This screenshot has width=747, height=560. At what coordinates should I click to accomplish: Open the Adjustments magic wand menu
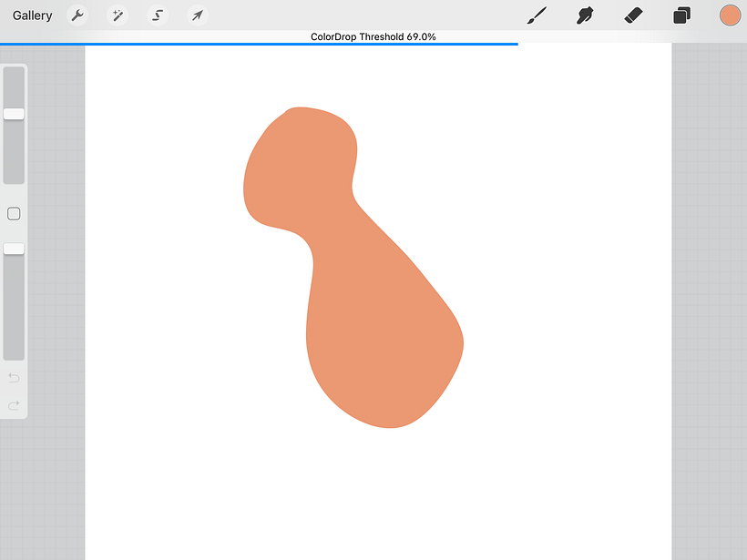coord(118,15)
